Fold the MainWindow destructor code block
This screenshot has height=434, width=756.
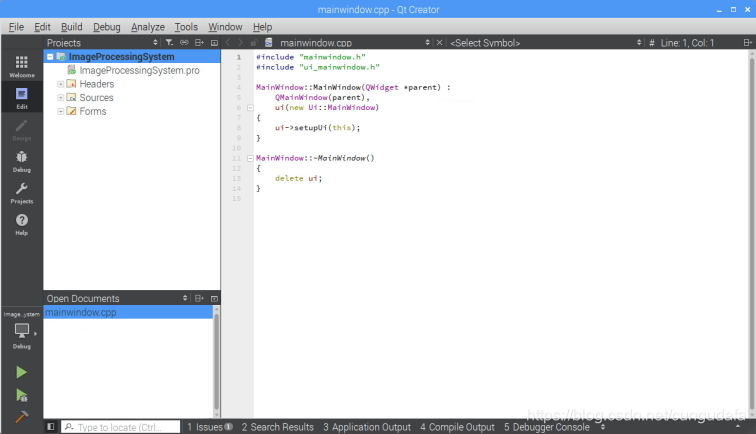[x=250, y=158]
